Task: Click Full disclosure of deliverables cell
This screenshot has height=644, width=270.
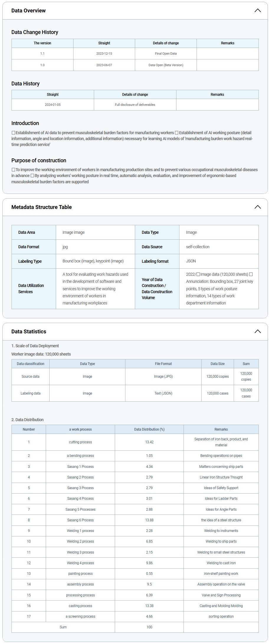Action: [135, 105]
